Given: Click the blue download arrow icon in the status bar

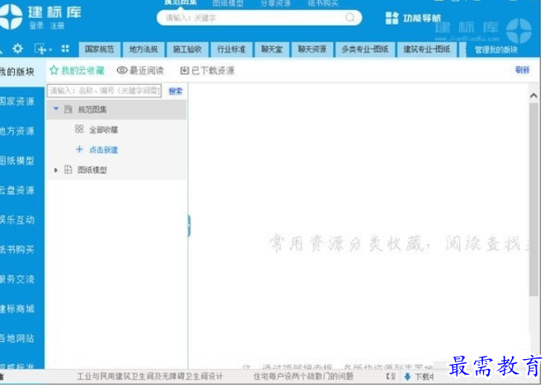Looking at the screenshot, I should pos(407,376).
